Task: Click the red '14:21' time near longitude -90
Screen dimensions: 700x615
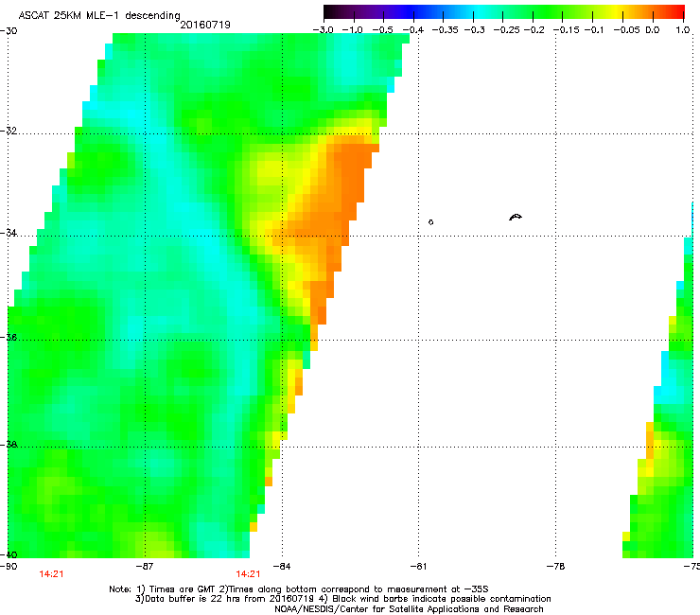Action: [x=51, y=574]
